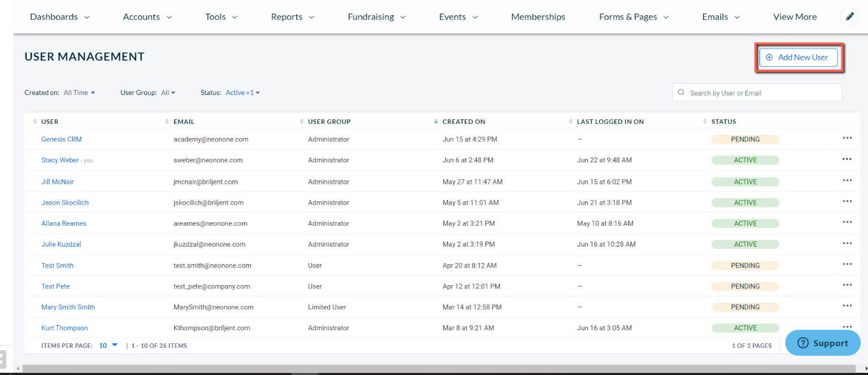Open Jason Skocilich user link

(65, 202)
